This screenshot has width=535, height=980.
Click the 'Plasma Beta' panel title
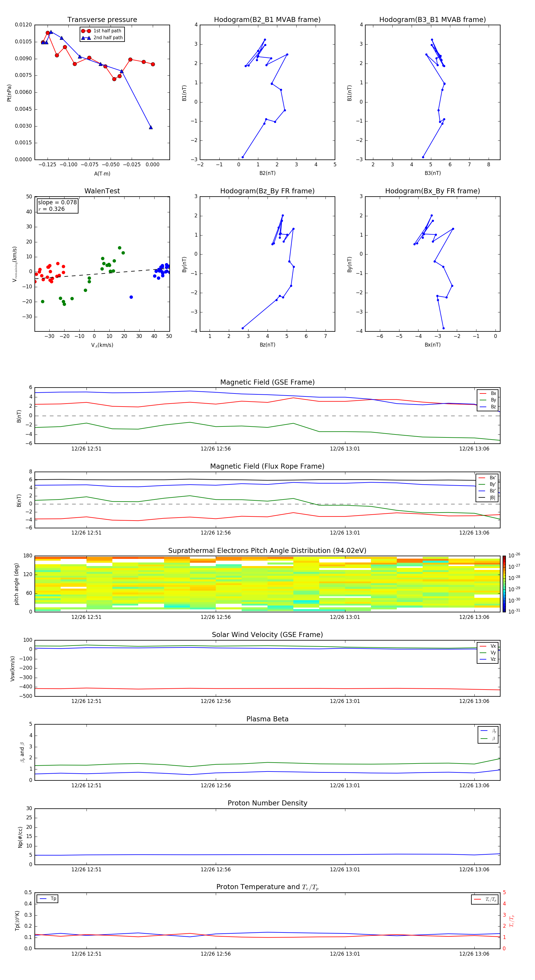pos(267,719)
